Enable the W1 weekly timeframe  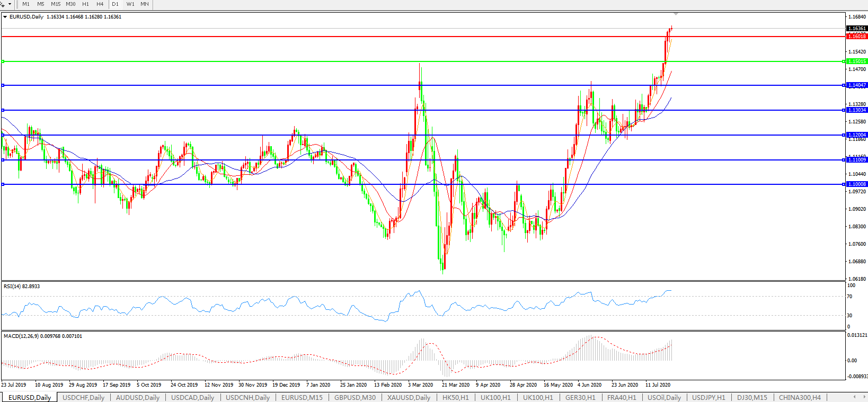tap(130, 4)
